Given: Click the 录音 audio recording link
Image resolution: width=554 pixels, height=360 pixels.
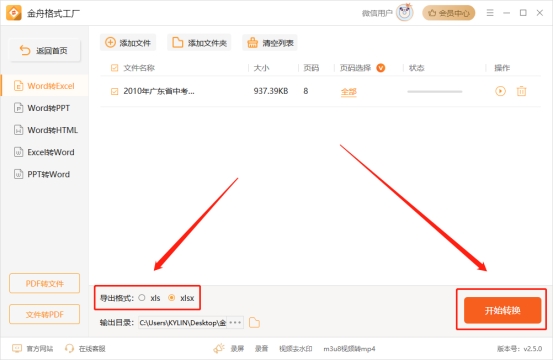Looking at the screenshot, I should point(261,349).
